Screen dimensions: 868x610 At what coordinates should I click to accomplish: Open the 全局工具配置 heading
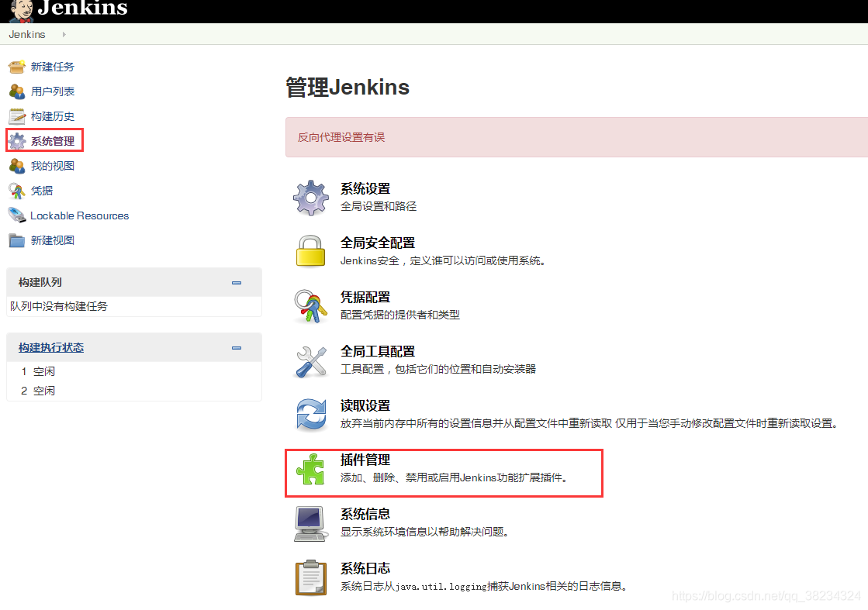tap(378, 351)
